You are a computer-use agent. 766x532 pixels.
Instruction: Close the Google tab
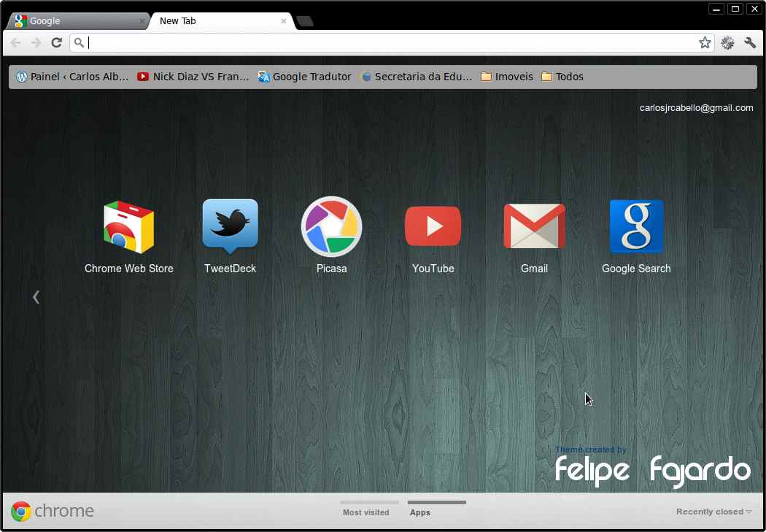tap(142, 21)
